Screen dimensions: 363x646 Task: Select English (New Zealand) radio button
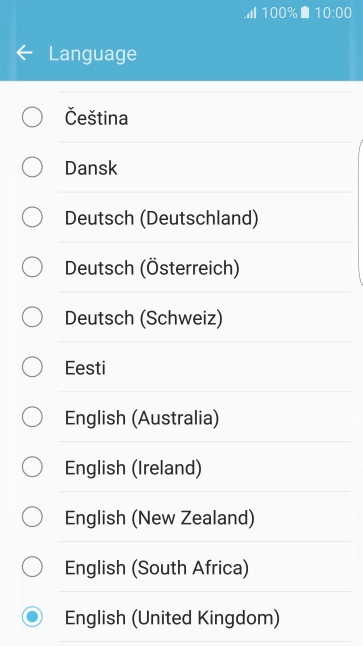[x=32, y=517]
